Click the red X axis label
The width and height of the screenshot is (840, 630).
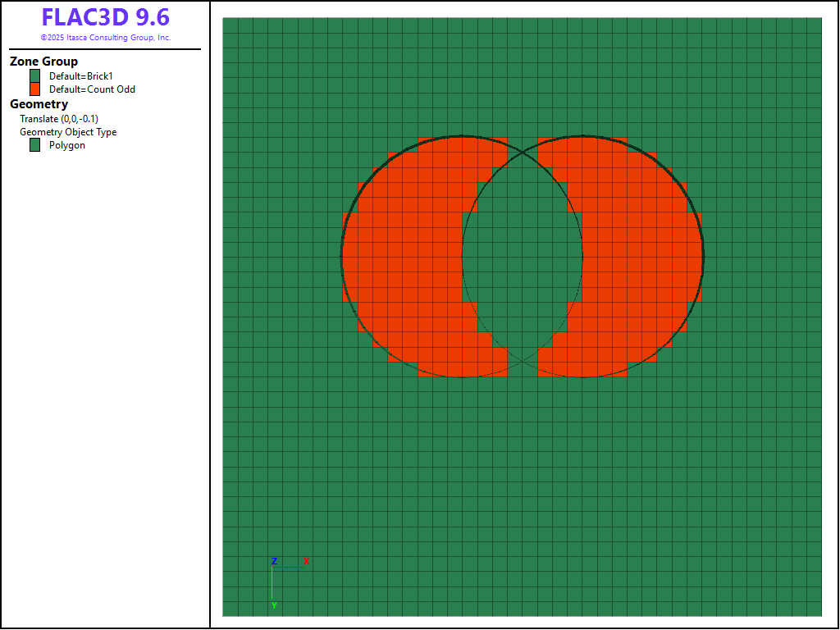click(x=306, y=561)
